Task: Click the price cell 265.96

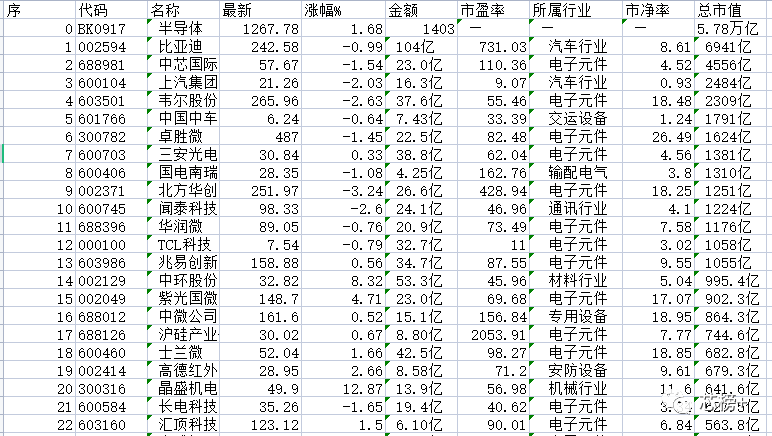Action: pyautogui.click(x=260, y=100)
